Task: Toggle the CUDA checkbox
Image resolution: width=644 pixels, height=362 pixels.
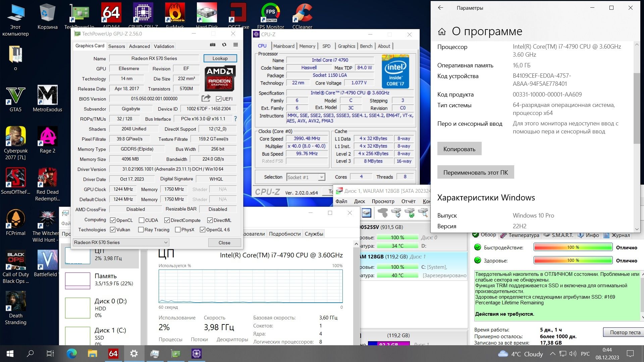Action: 141,220
